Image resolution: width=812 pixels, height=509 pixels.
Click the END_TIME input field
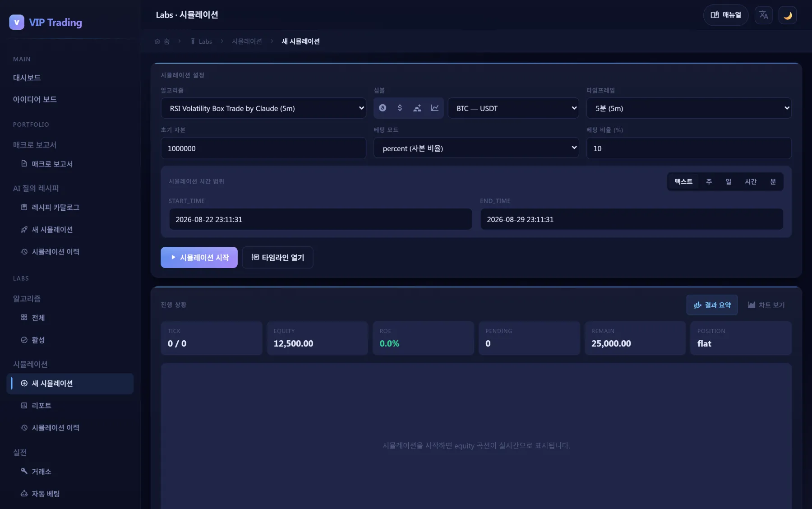[632, 219]
